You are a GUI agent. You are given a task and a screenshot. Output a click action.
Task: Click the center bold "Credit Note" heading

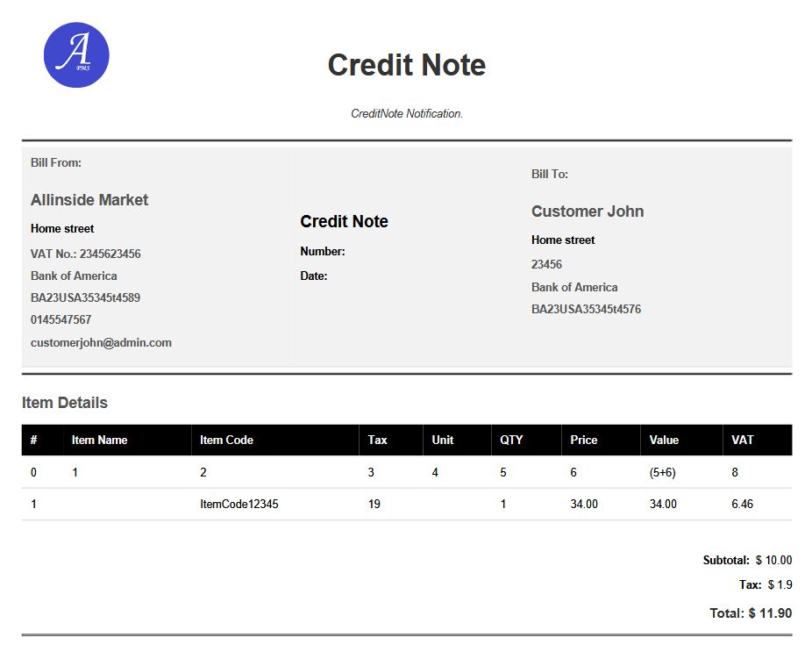(344, 222)
